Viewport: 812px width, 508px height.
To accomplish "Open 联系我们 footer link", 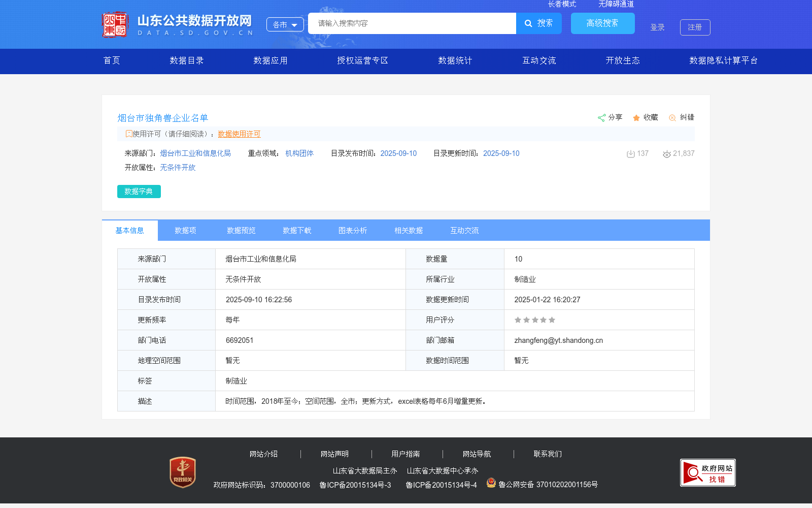I will pyautogui.click(x=548, y=454).
